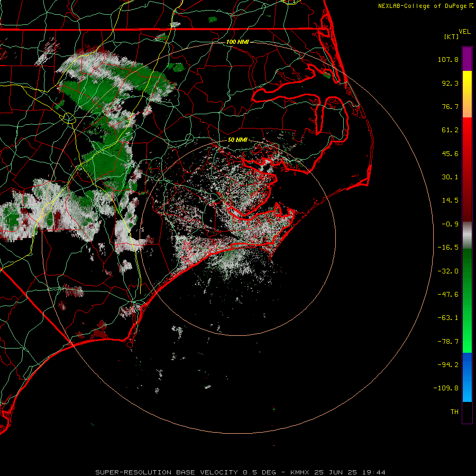Viewport: 476px width, 476px height.
Task: Click the -63.1 velocity scale value
Action: (x=448, y=318)
